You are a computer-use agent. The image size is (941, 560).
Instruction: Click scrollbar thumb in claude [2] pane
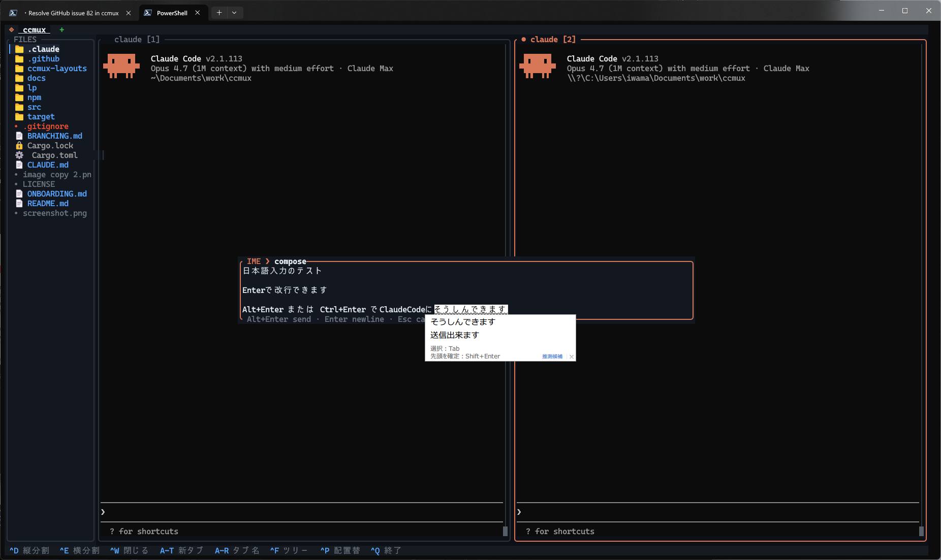(x=921, y=531)
